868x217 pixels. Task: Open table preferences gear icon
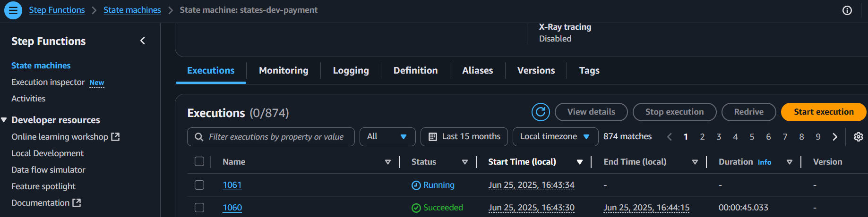click(858, 137)
